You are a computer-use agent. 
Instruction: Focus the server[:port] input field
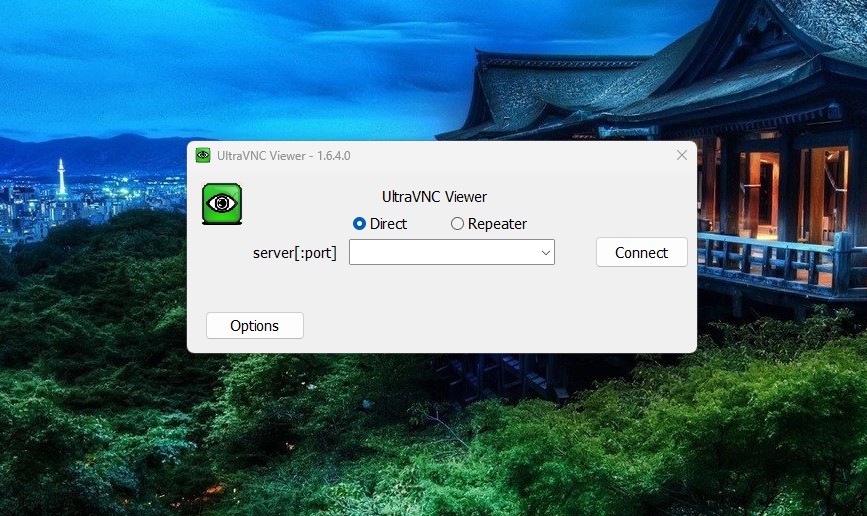pos(452,252)
